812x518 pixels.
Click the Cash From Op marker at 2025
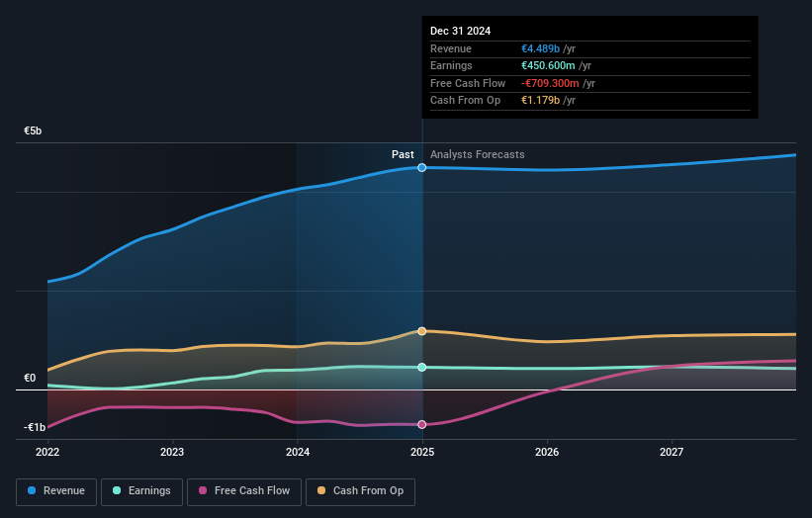tap(422, 331)
